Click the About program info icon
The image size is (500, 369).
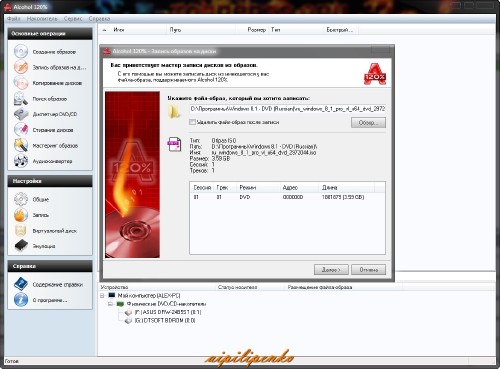tap(21, 300)
